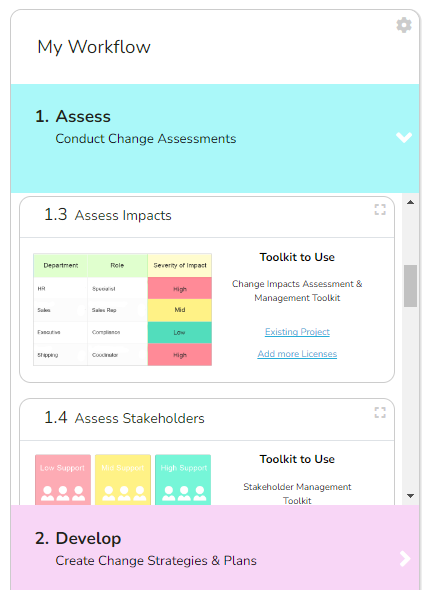Open the Existing Project link

297,332
